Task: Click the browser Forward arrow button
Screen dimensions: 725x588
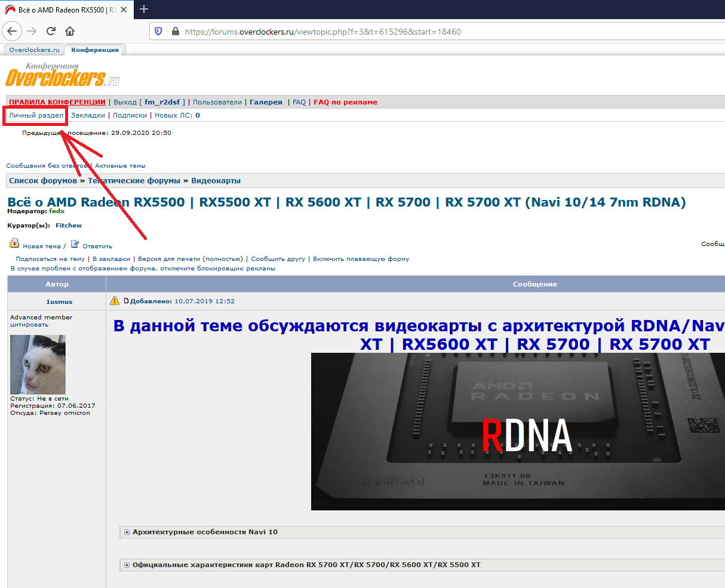Action: click(32, 31)
